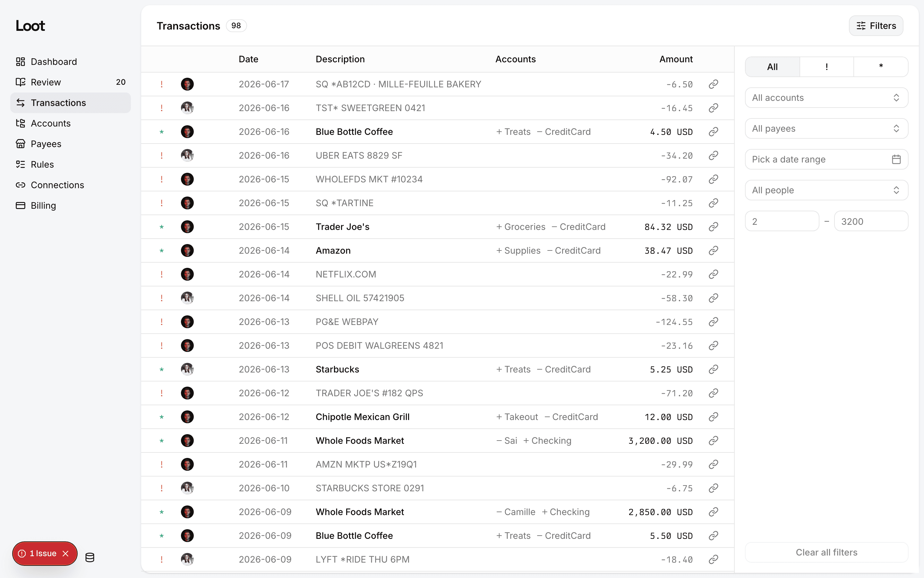Click the – Sai account label
This screenshot has width=924, height=578.
506,440
